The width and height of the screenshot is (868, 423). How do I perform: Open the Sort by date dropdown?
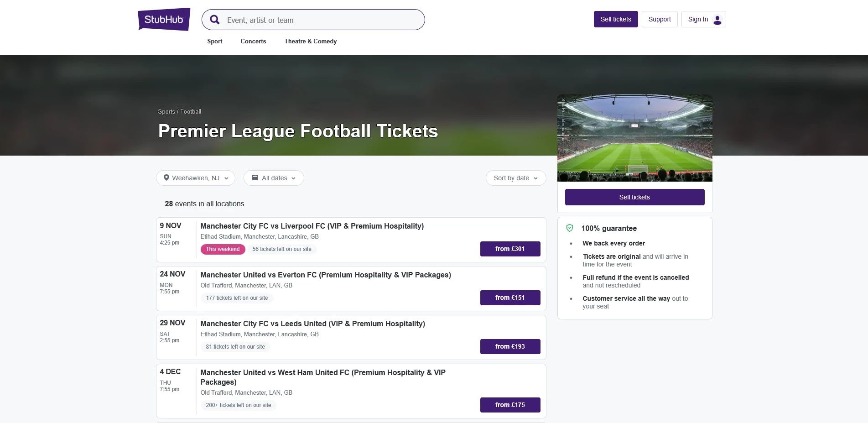tap(515, 178)
